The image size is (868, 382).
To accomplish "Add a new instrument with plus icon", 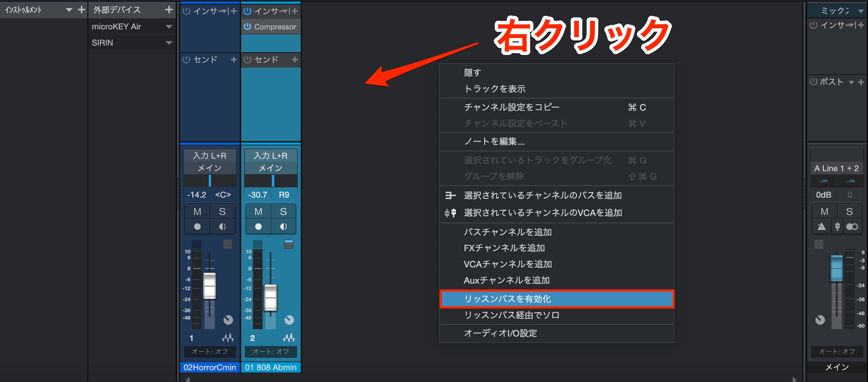I will 82,10.
